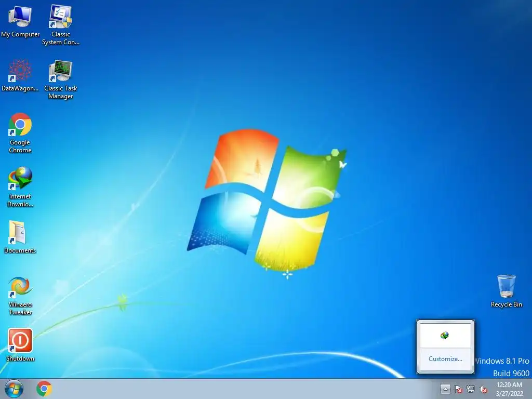Open Internet Download Manager desktop shortcut
The height and width of the screenshot is (399, 532).
click(x=20, y=187)
